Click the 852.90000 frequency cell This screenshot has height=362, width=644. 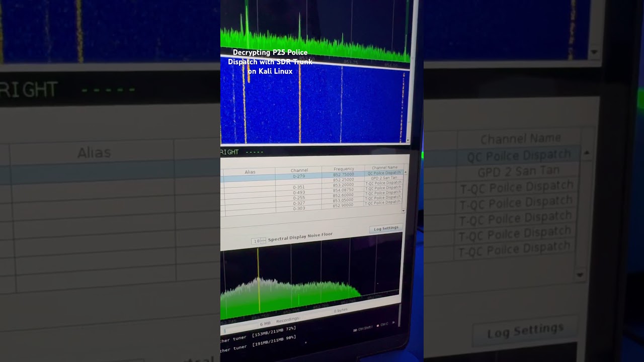pos(343,205)
